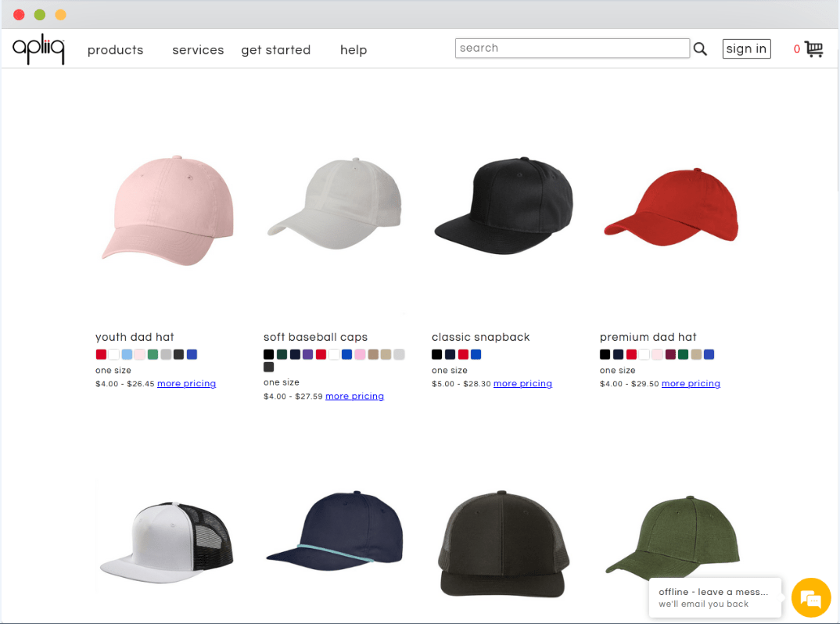Select green swatch for youth dad hat
Screen dimensions: 840x624
[x=153, y=354]
